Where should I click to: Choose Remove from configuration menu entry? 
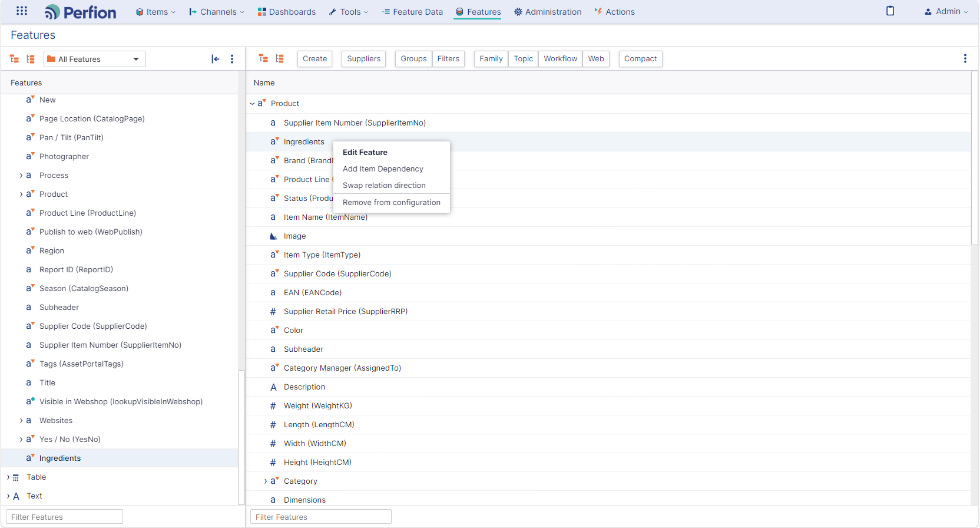coord(392,202)
